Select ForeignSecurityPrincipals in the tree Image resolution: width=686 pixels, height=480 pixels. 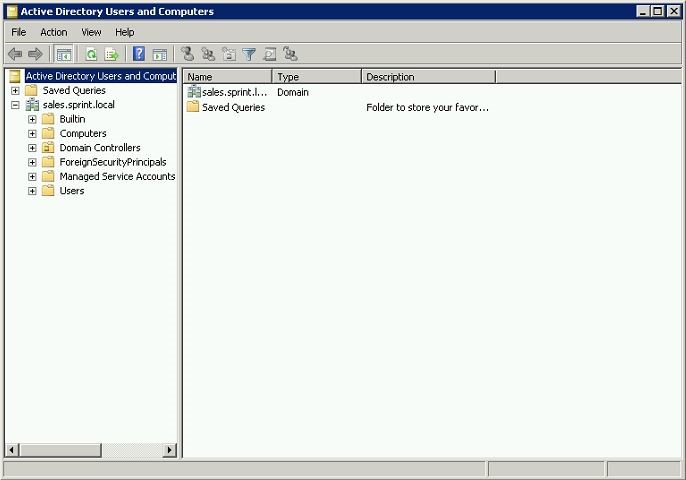(113, 162)
